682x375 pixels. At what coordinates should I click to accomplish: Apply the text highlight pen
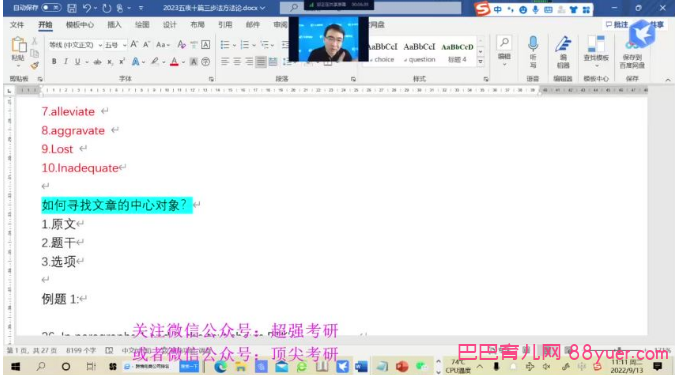tap(155, 62)
